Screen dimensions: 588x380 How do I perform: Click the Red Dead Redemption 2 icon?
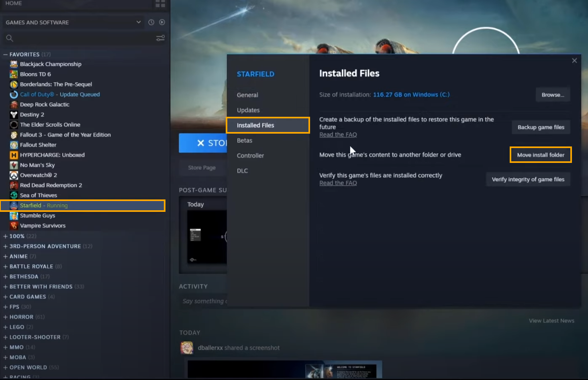click(14, 185)
